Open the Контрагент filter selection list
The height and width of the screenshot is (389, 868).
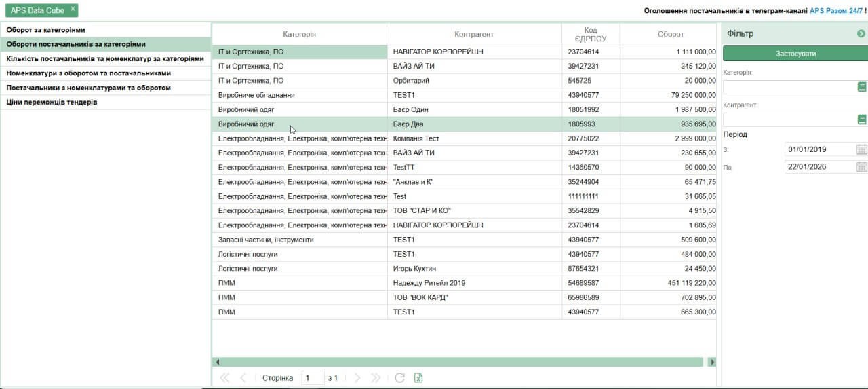point(862,119)
